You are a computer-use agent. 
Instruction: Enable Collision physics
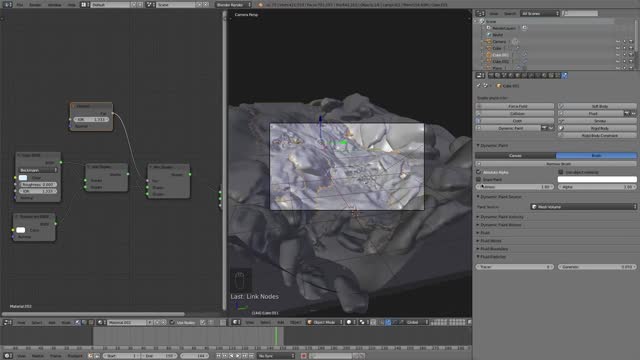[515, 113]
